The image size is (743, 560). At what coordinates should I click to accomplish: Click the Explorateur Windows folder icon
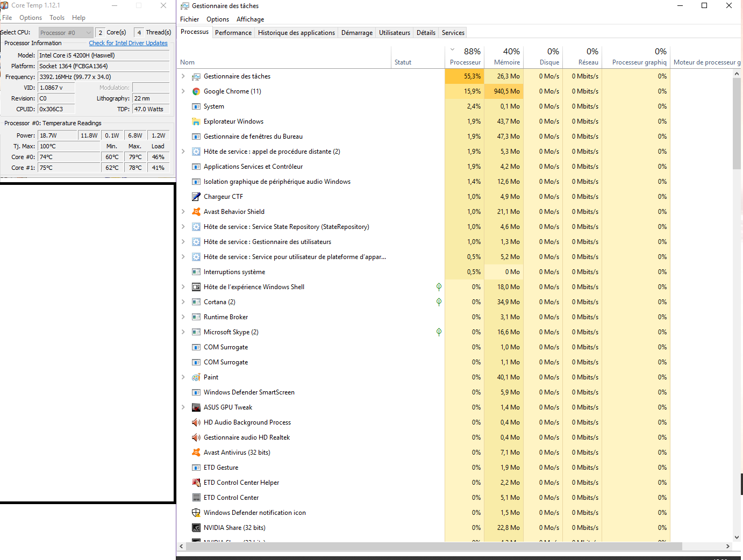pyautogui.click(x=196, y=121)
